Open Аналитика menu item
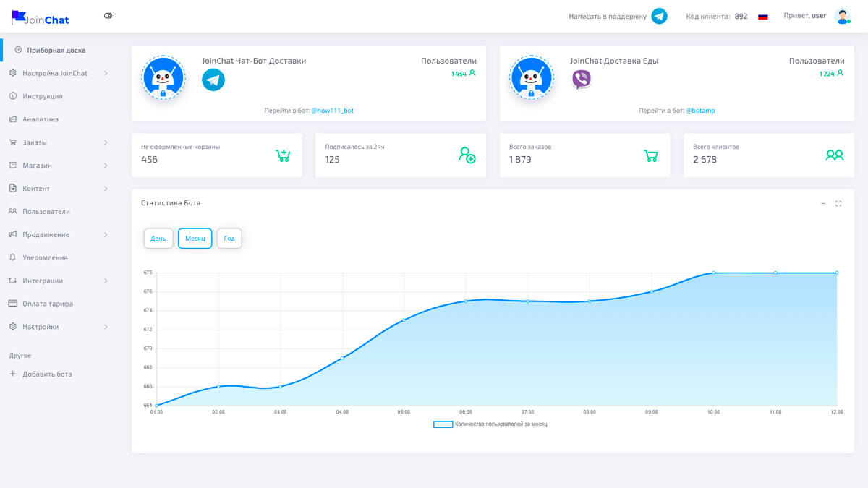This screenshot has width=868, height=488. 41,119
